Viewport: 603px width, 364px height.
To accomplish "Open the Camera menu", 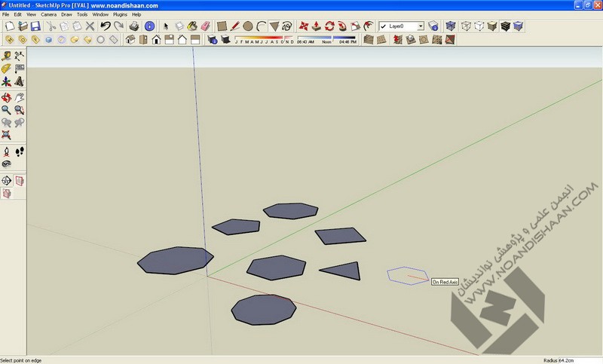I will (48, 14).
